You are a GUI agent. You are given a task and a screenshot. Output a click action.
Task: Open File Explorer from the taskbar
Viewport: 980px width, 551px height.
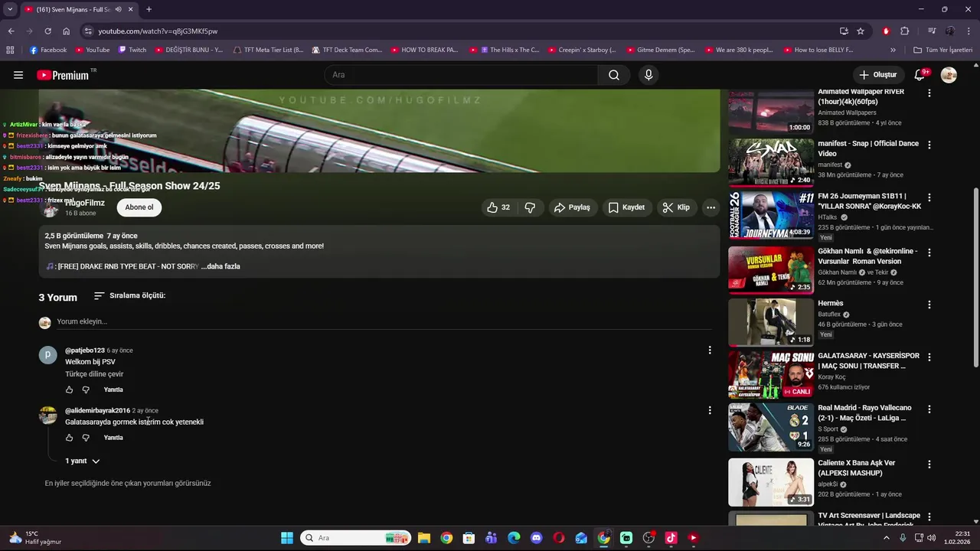point(424,538)
